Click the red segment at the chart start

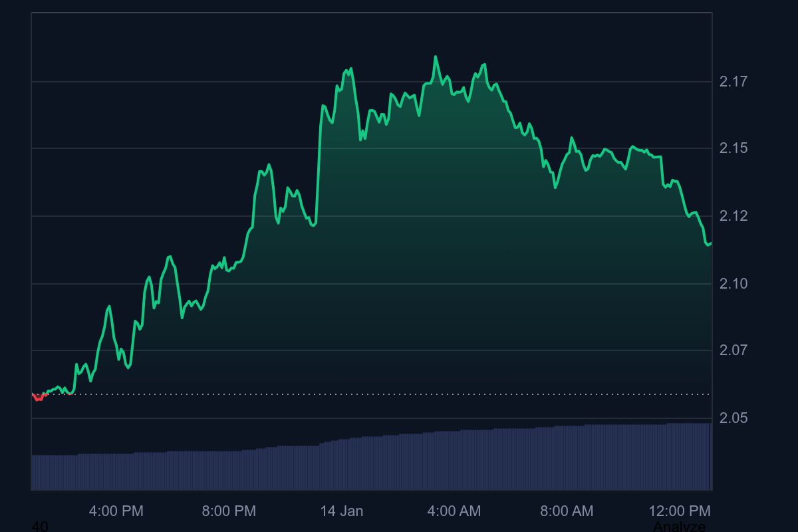(x=39, y=397)
